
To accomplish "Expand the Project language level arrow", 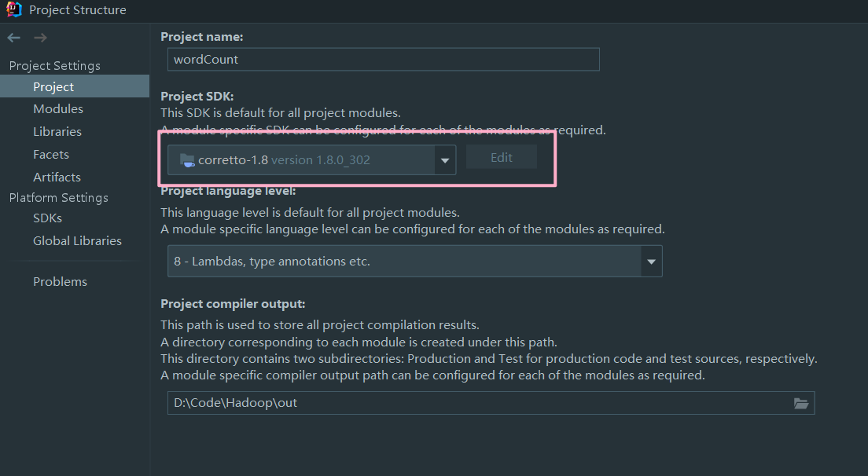I will (651, 262).
